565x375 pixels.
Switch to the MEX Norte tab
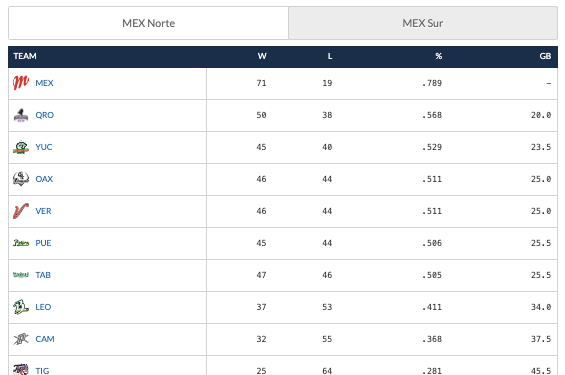(x=148, y=23)
